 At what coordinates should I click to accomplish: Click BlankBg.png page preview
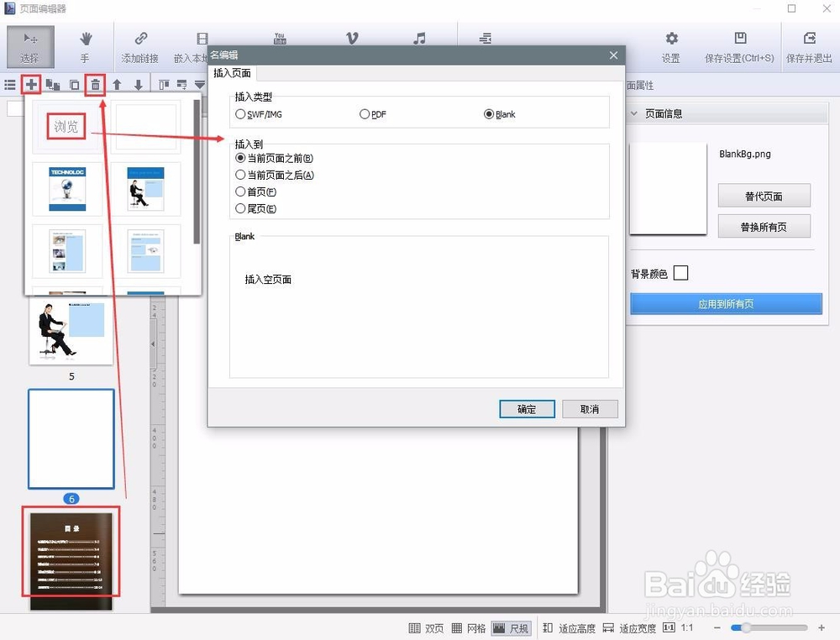(x=668, y=188)
